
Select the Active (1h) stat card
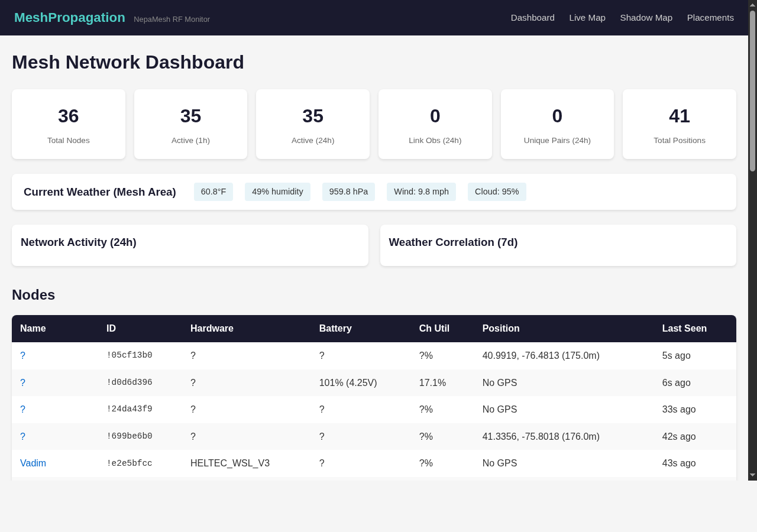[190, 124]
